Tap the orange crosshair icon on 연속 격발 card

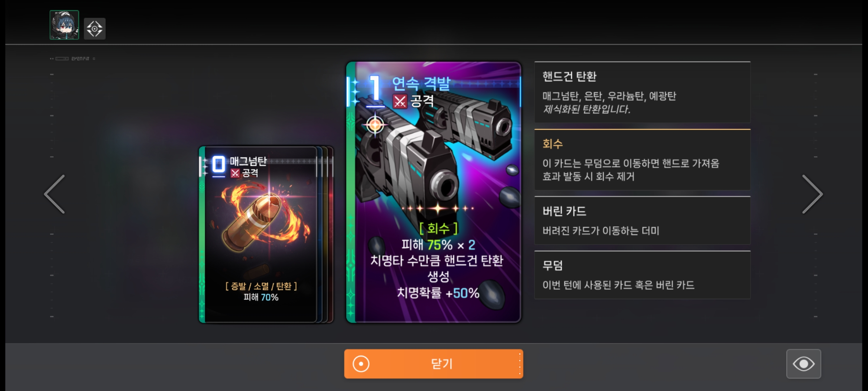375,125
